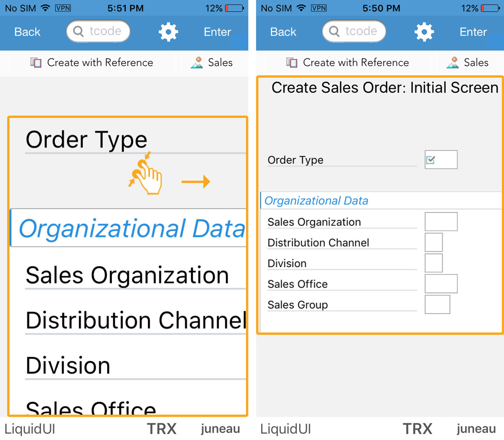
Task: Tap the settings gear on the right phone
Action: click(x=424, y=32)
